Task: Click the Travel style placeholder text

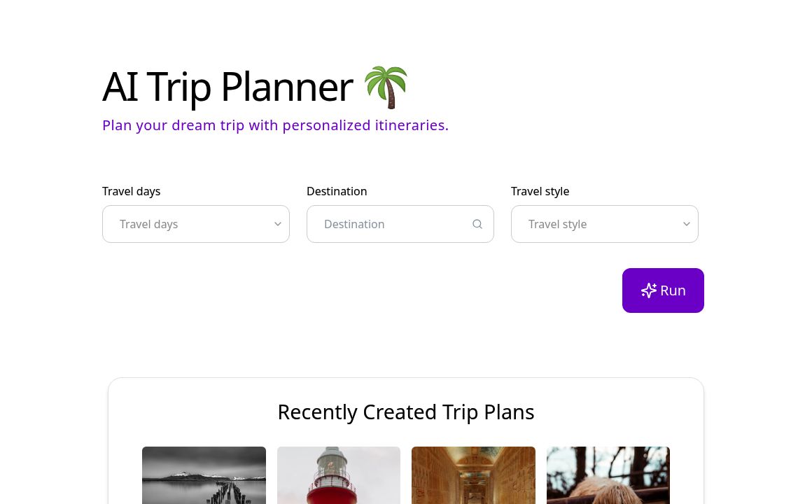Action: tap(557, 224)
